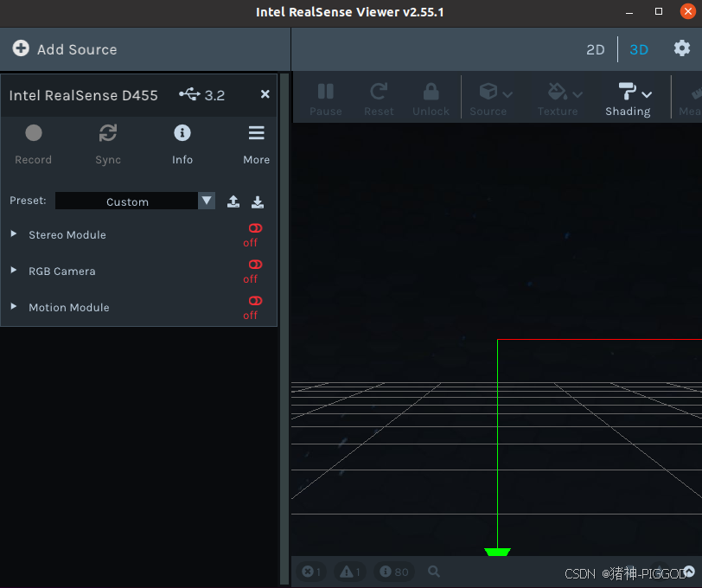
Task: Close the RealSense Viewer window
Action: point(687,11)
